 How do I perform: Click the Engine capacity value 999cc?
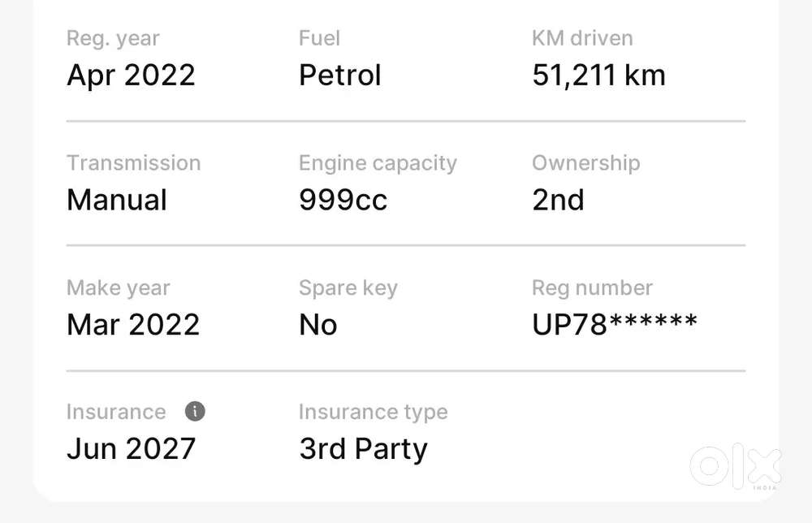[x=343, y=200]
